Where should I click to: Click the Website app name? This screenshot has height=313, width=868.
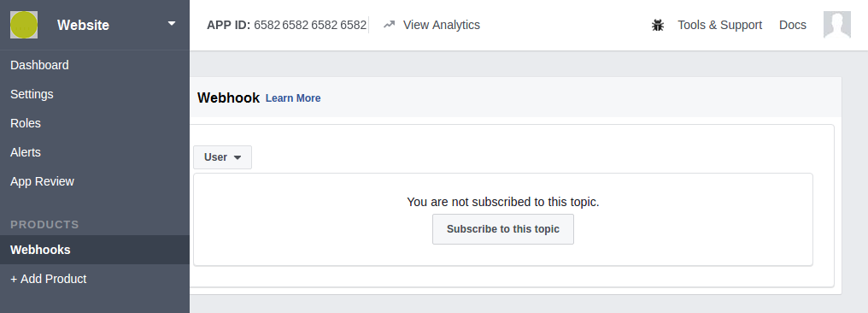pyautogui.click(x=83, y=25)
